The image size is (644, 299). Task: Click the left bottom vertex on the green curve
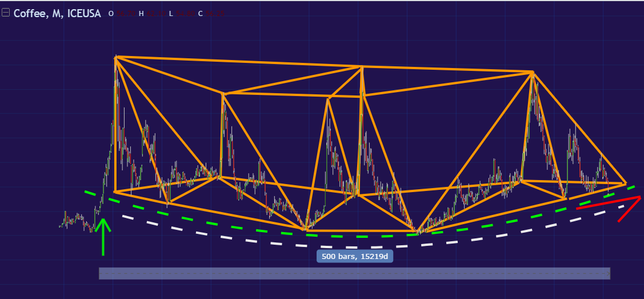303,229
